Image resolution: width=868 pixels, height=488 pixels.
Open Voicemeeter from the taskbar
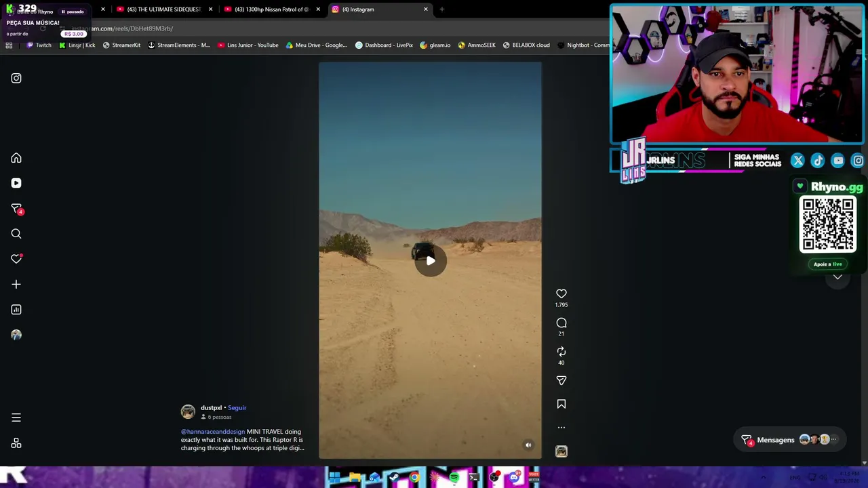pos(534,478)
